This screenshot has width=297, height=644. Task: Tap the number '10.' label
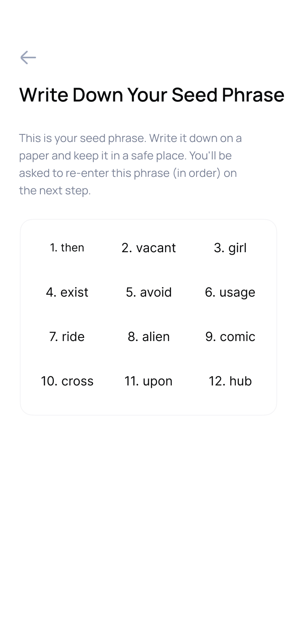coord(49,381)
